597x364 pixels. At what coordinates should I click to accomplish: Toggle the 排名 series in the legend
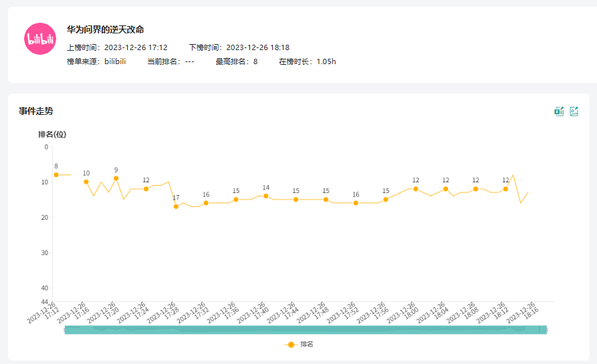click(299, 344)
